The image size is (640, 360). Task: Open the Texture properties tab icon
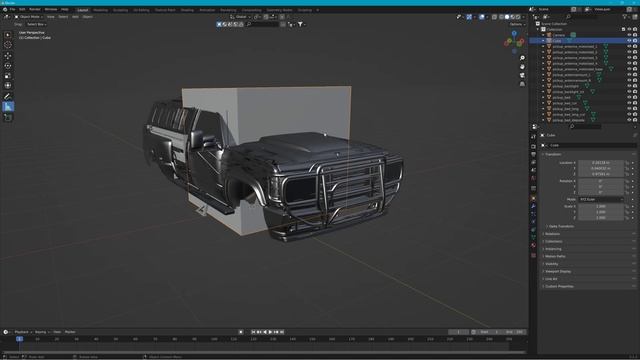[533, 255]
